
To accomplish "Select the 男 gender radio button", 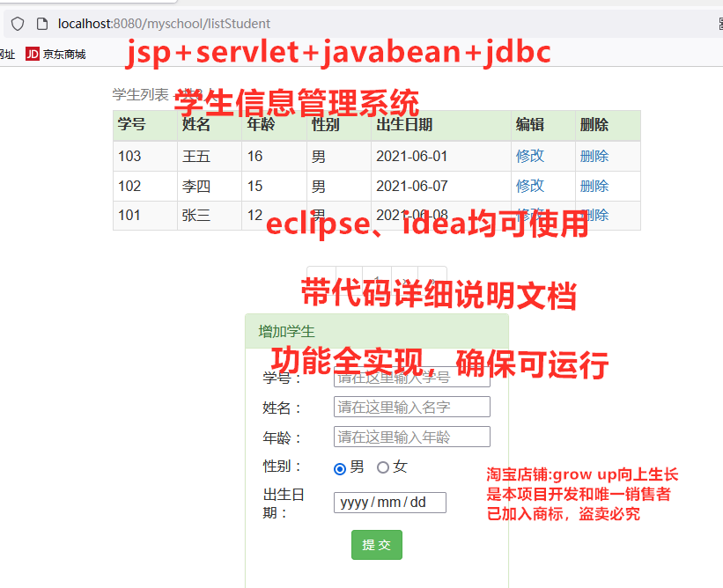I will click(340, 468).
